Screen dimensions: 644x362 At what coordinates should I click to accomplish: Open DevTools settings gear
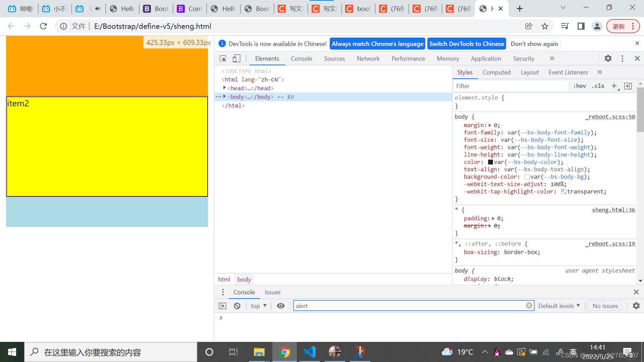pos(608,59)
